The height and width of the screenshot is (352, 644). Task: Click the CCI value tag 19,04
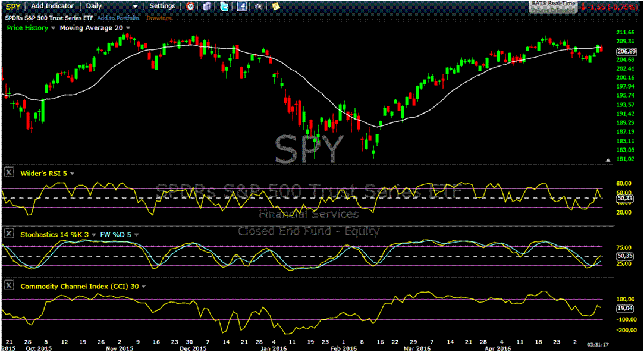[x=626, y=307]
